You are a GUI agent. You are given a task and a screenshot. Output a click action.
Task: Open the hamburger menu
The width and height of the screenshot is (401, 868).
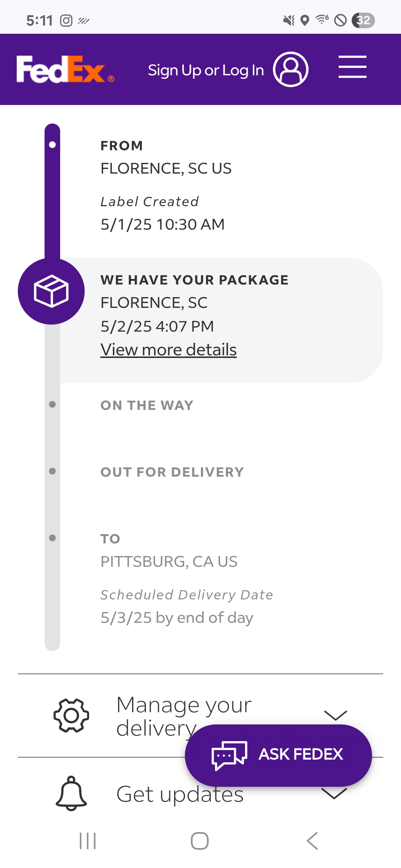coord(352,67)
